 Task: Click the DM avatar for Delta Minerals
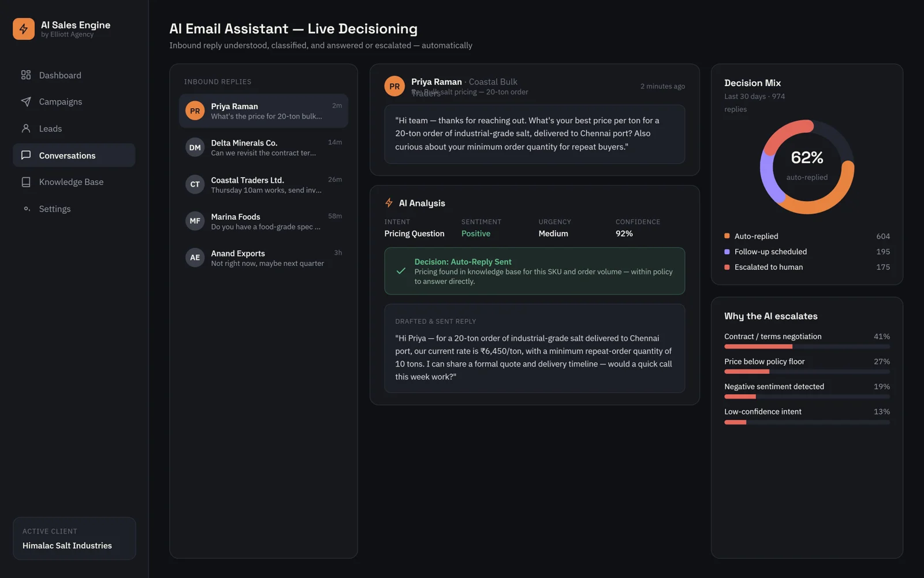pyautogui.click(x=195, y=147)
